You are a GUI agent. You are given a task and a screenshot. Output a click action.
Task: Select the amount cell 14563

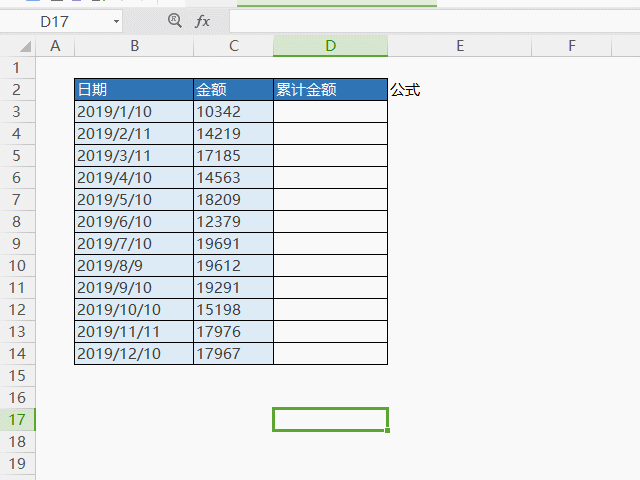pos(233,178)
